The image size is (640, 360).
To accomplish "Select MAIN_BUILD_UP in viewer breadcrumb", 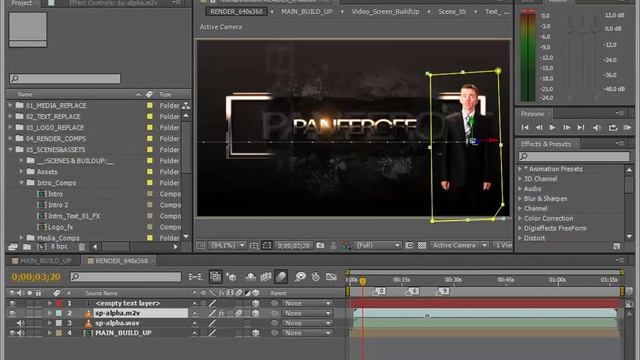I will click(x=307, y=12).
